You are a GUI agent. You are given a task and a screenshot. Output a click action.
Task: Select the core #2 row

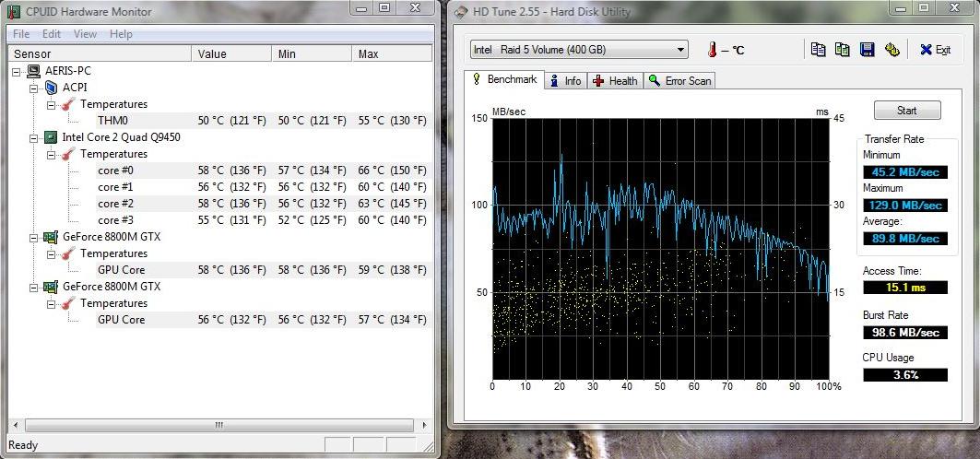263,204
